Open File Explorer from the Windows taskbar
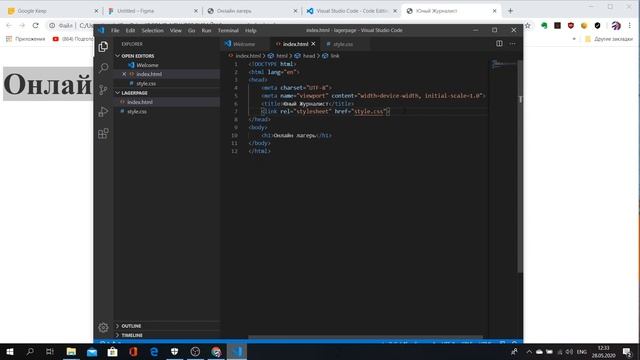 [71, 351]
